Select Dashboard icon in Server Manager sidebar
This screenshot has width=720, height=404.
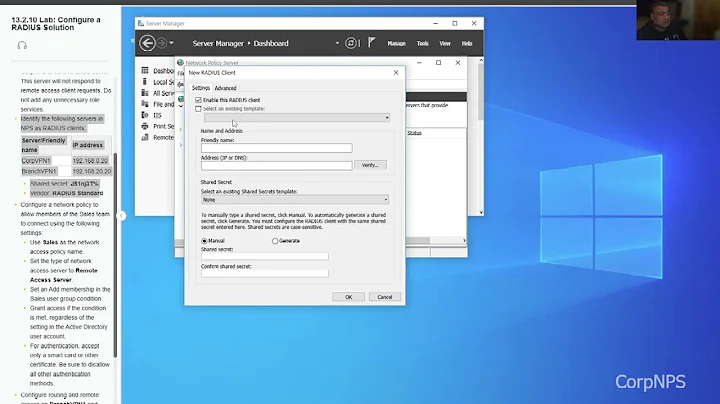tap(145, 70)
